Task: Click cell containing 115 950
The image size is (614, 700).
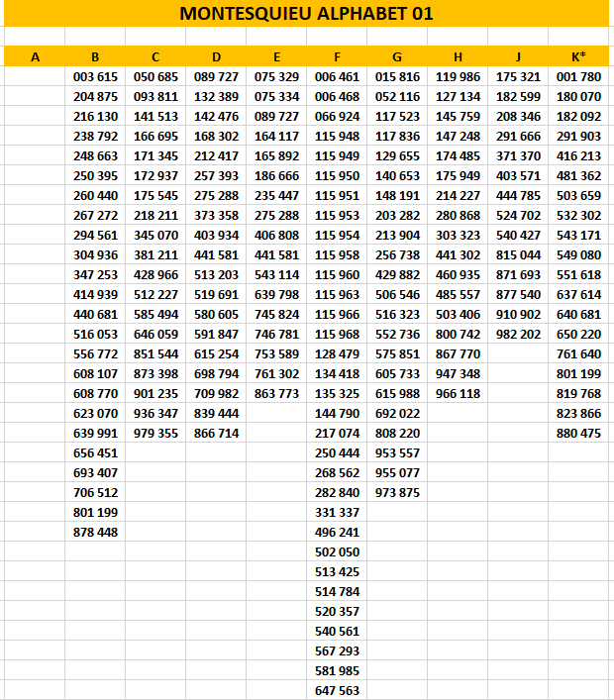Action: [337, 175]
